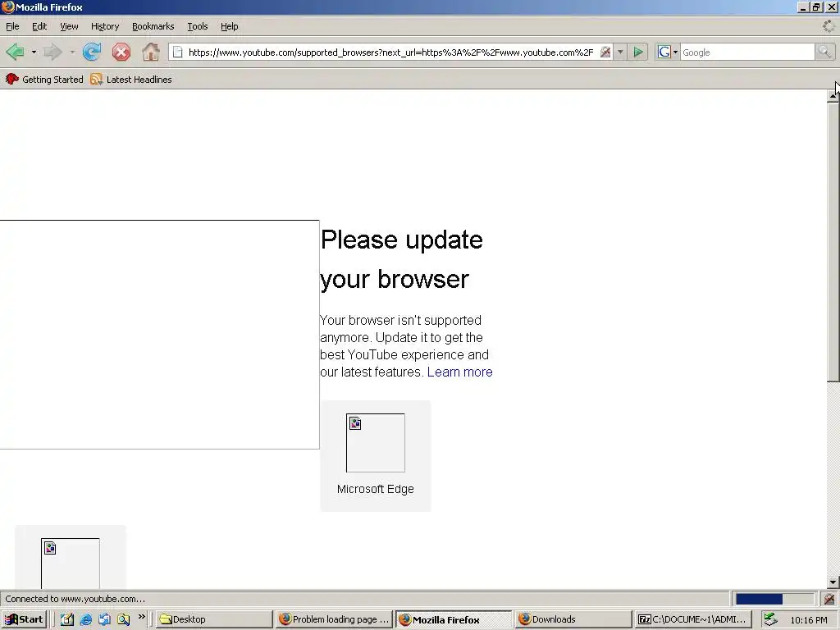Screen dimensions: 840x630
Task: Open the File menu
Action: coord(12,26)
